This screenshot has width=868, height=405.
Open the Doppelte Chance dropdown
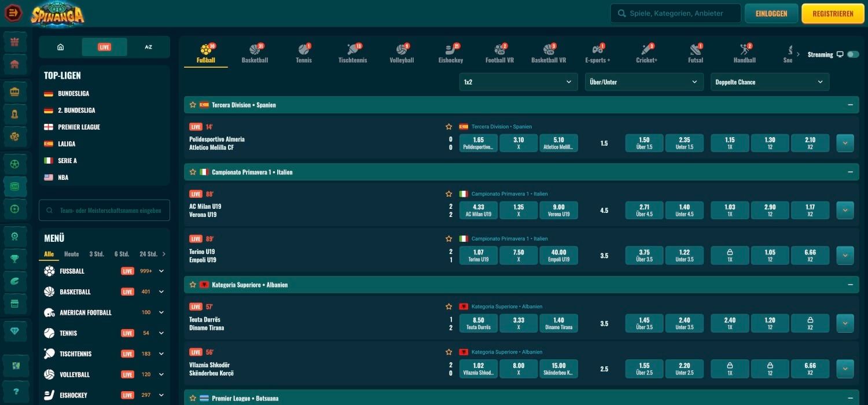769,82
